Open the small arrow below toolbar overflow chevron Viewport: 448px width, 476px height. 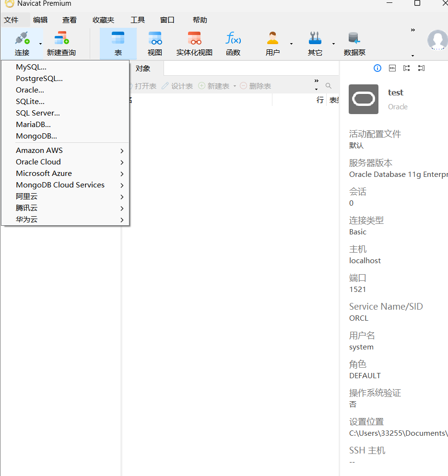tap(413, 56)
